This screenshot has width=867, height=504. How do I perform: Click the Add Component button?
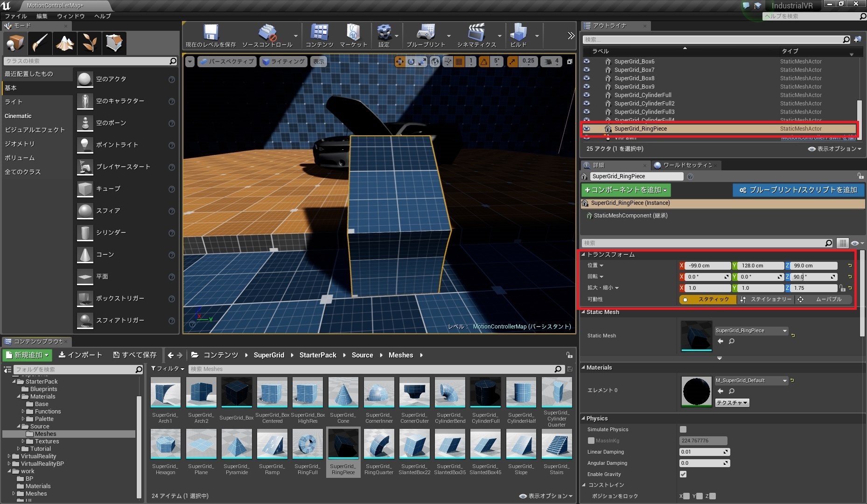coord(626,190)
